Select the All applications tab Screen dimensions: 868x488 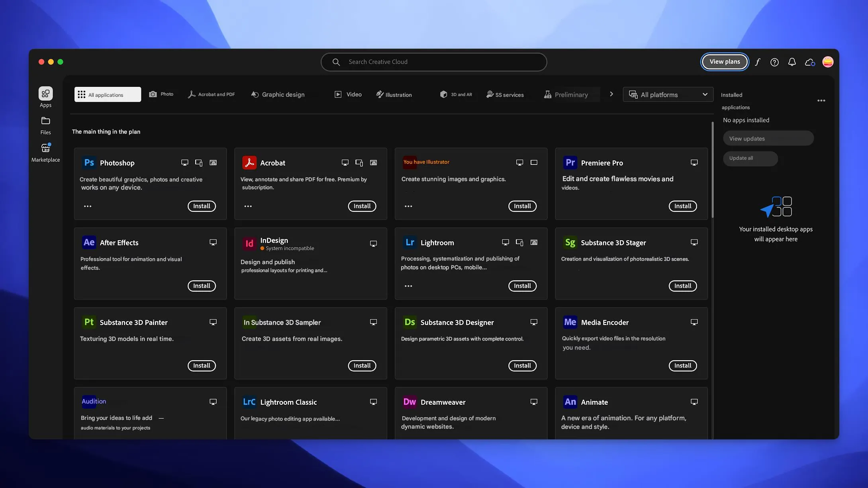[x=108, y=95]
